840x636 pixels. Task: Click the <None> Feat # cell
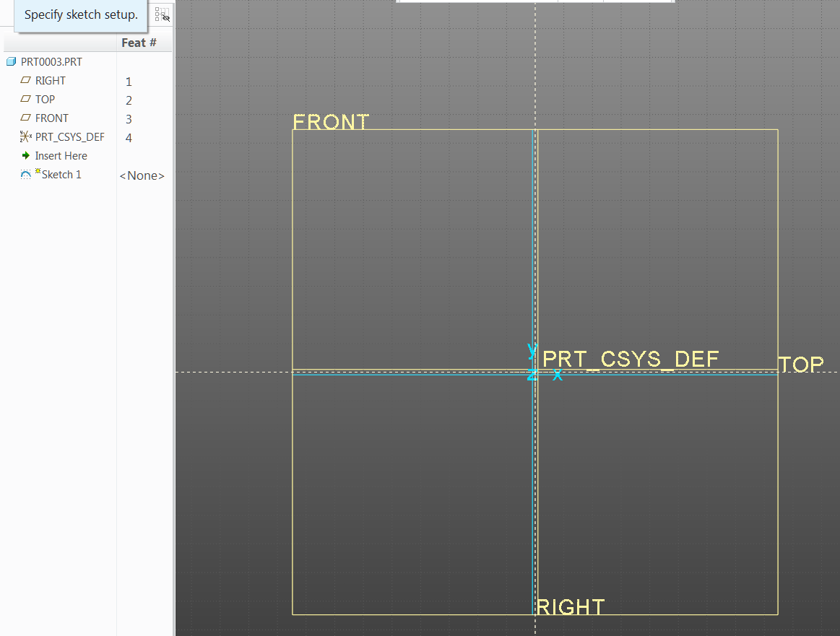pyautogui.click(x=142, y=175)
